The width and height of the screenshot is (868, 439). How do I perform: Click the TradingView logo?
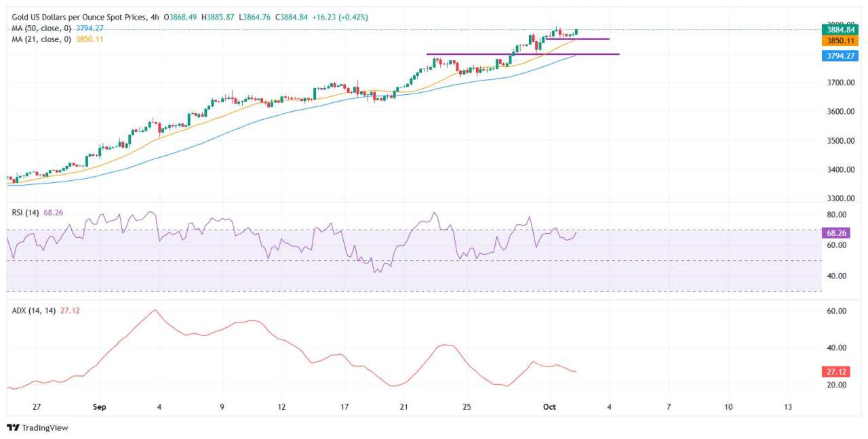37,428
